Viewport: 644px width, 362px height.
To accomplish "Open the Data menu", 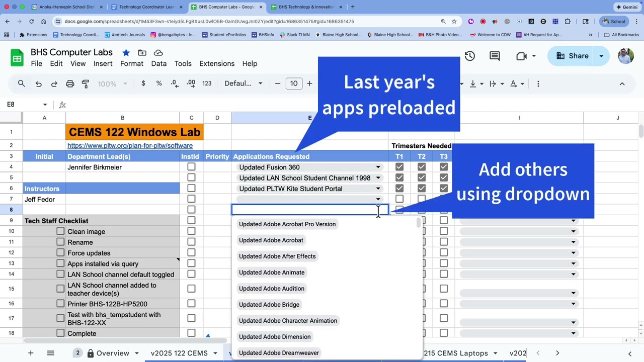I will click(158, 64).
